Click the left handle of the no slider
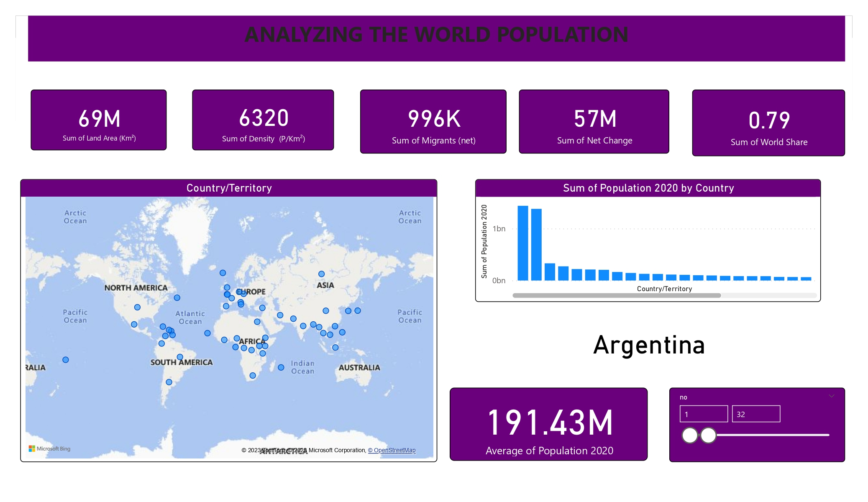Image resolution: width=868 pixels, height=502 pixels. [x=690, y=435]
